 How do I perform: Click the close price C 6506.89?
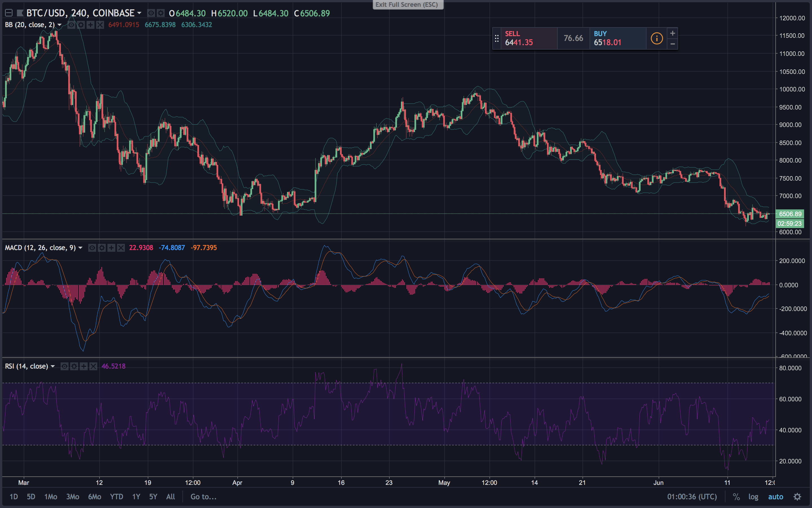tap(312, 14)
